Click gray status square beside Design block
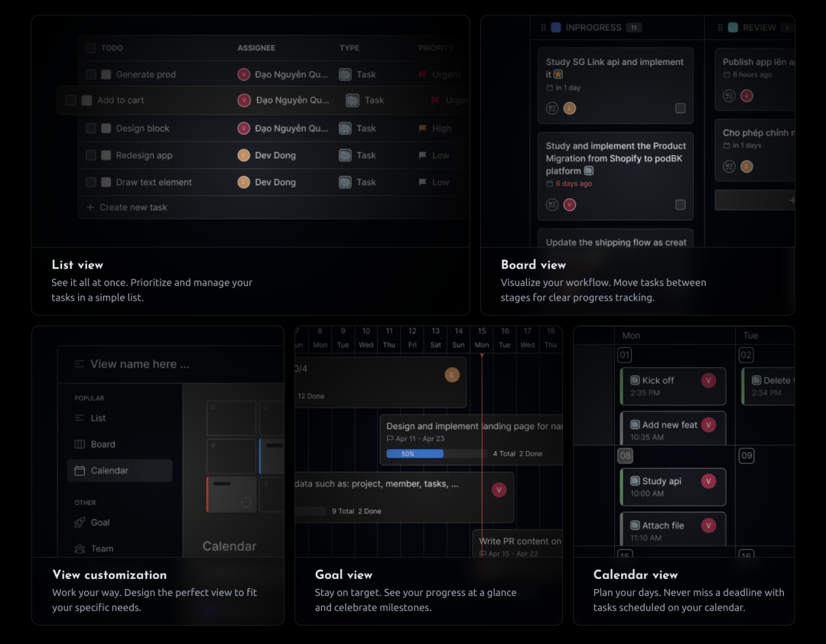Viewport: 826px width, 644px height. [106, 128]
